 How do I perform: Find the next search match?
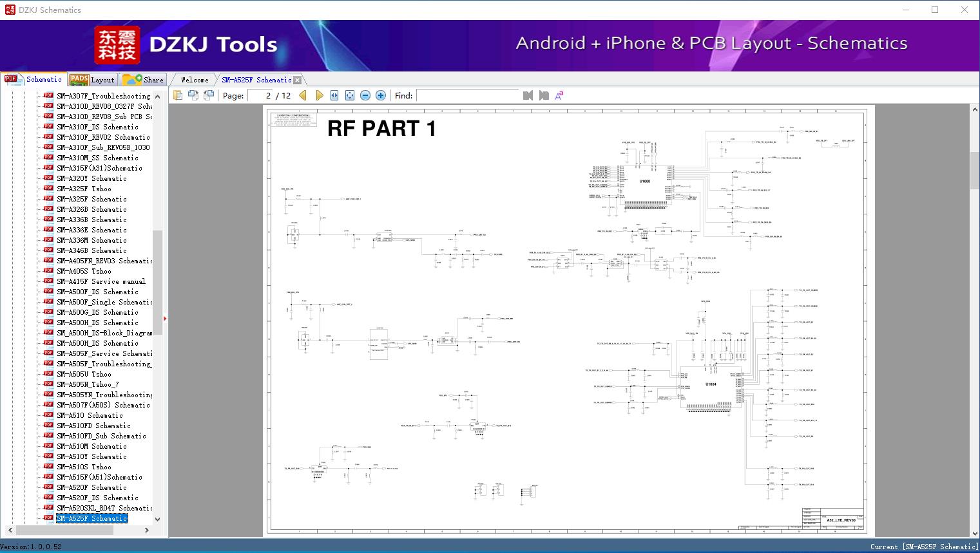(x=544, y=95)
